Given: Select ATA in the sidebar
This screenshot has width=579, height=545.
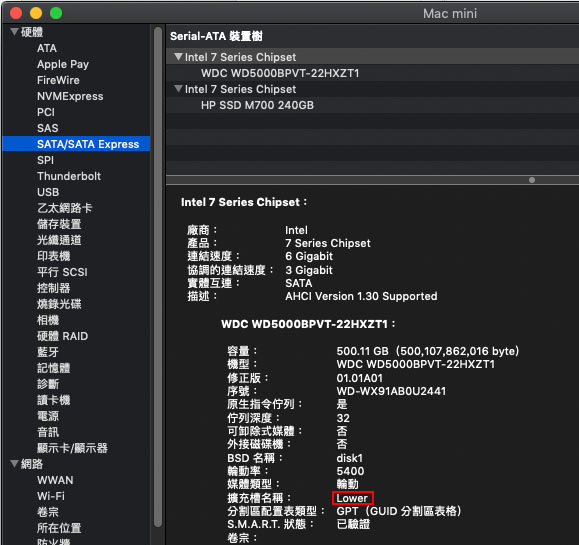Looking at the screenshot, I should click(x=47, y=48).
